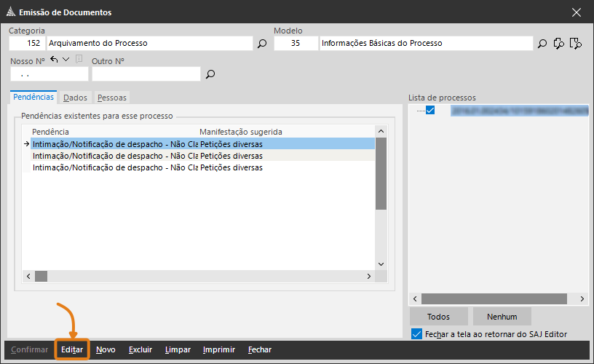Click the back arrow beside Nosso Nº
Image resolution: width=594 pixels, height=364 pixels.
55,59
